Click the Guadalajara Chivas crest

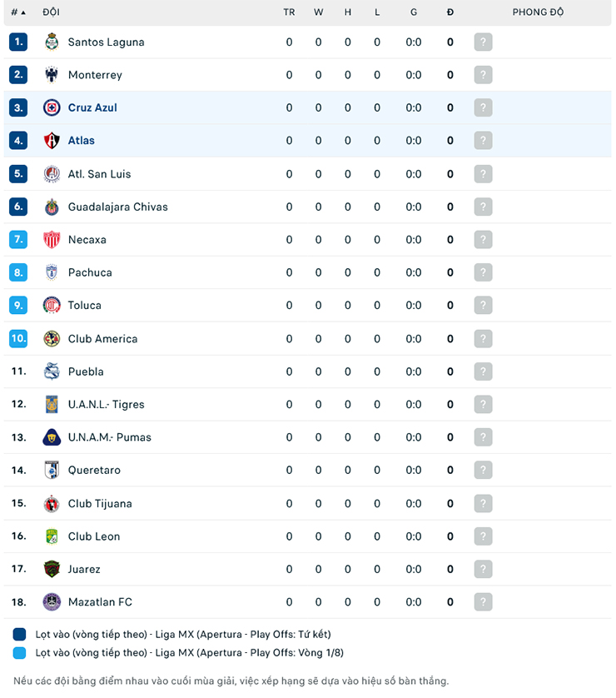click(52, 207)
